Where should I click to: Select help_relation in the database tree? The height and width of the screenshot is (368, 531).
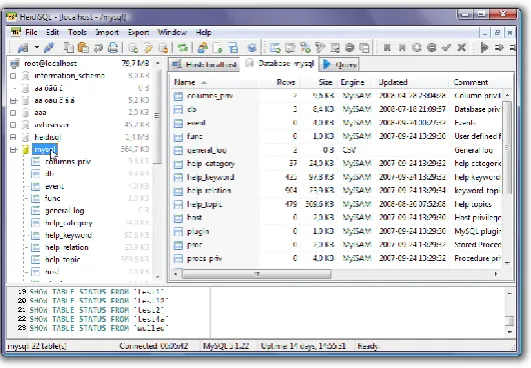point(67,247)
